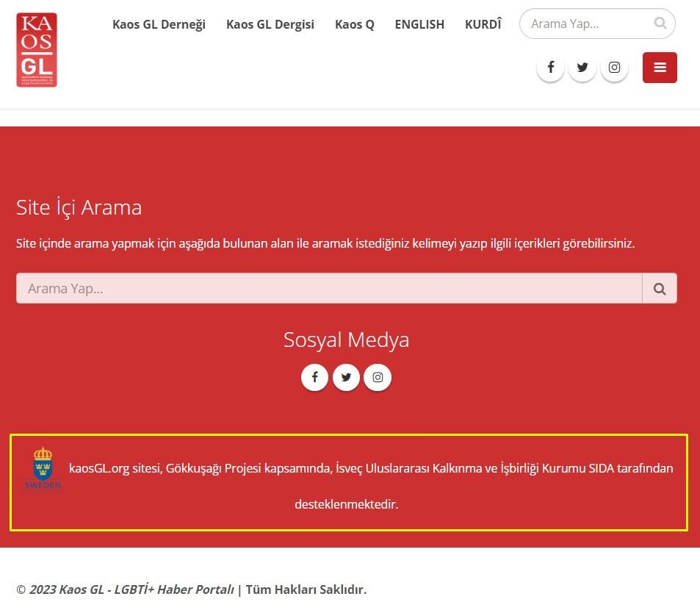Click the Kaos GL - LGBTİ+ Haber Portalı footer link
Image resolution: width=700 pixels, height=613 pixels.
[132, 589]
